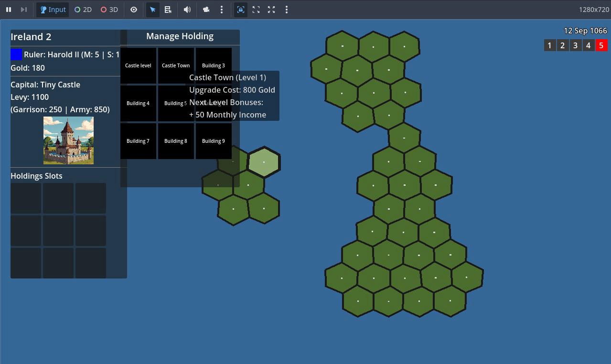Image resolution: width=611 pixels, height=364 pixels.
Task: Pause the running game
Action: coord(9,10)
